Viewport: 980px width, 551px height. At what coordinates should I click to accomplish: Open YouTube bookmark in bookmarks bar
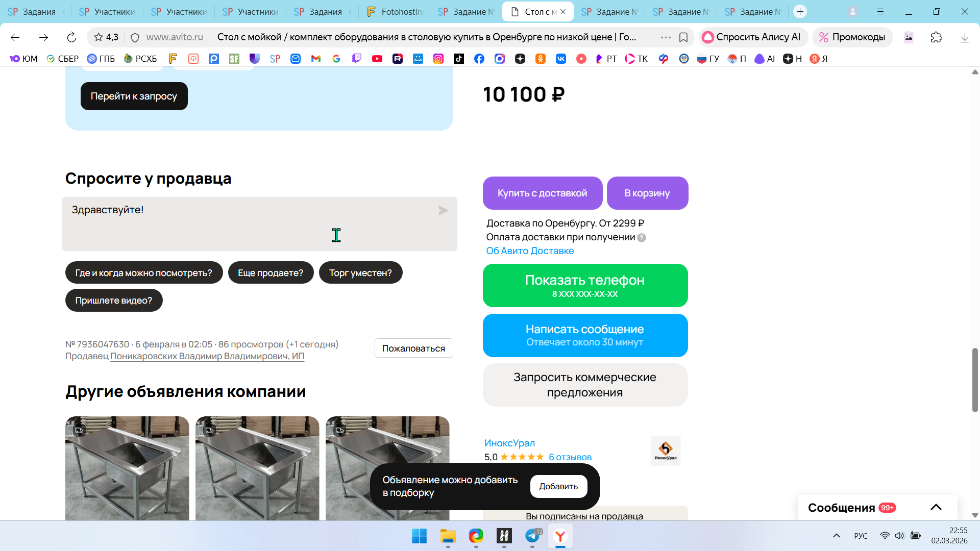click(377, 59)
